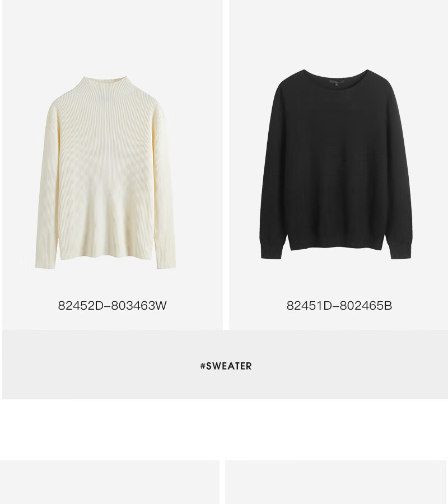Click the "B" suffix of the black sweater code
Image resolution: width=448 pixels, height=504 pixels.
(388, 305)
